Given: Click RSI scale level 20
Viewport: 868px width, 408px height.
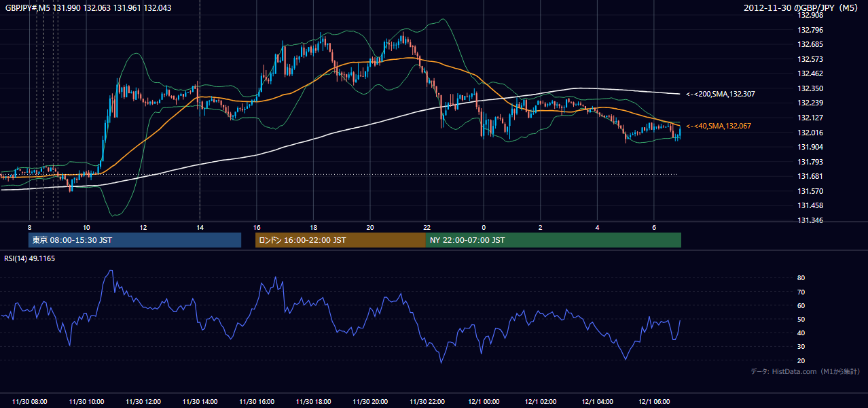Looking at the screenshot, I should pos(801,360).
